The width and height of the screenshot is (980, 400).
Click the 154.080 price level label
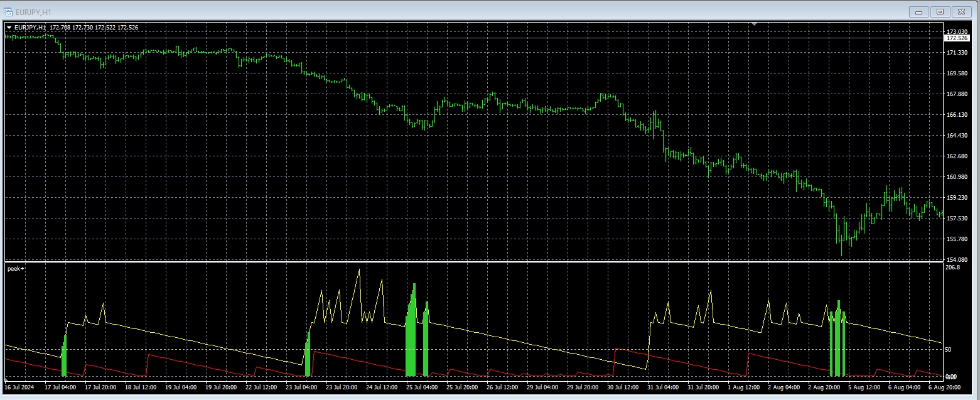point(956,259)
